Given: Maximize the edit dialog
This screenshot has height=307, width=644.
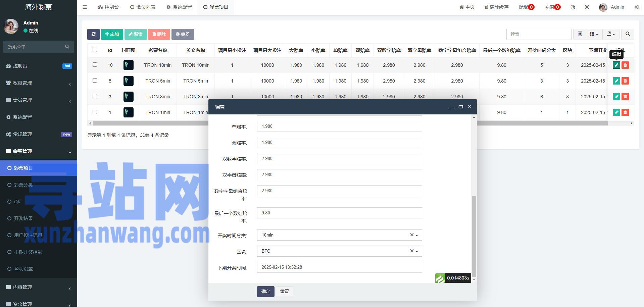Looking at the screenshot, I should [x=461, y=107].
